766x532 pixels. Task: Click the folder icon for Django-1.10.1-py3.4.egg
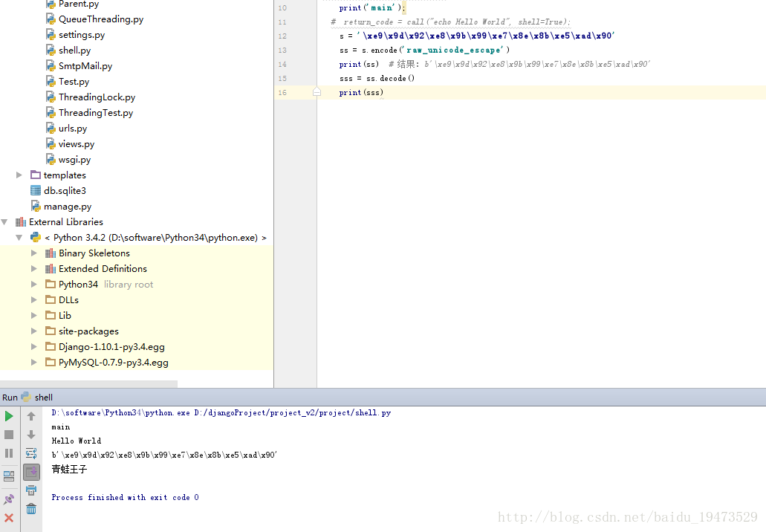click(x=51, y=347)
